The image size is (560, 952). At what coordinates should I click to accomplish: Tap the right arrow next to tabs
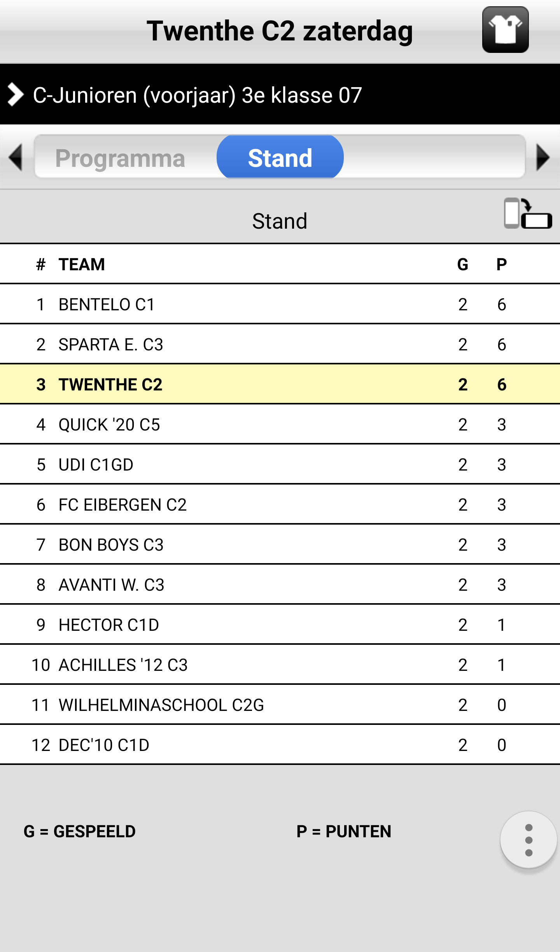543,157
